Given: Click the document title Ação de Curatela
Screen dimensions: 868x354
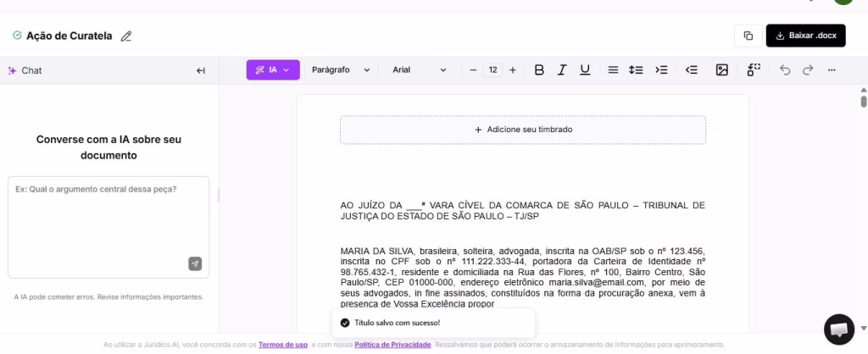Looking at the screenshot, I should [70, 36].
